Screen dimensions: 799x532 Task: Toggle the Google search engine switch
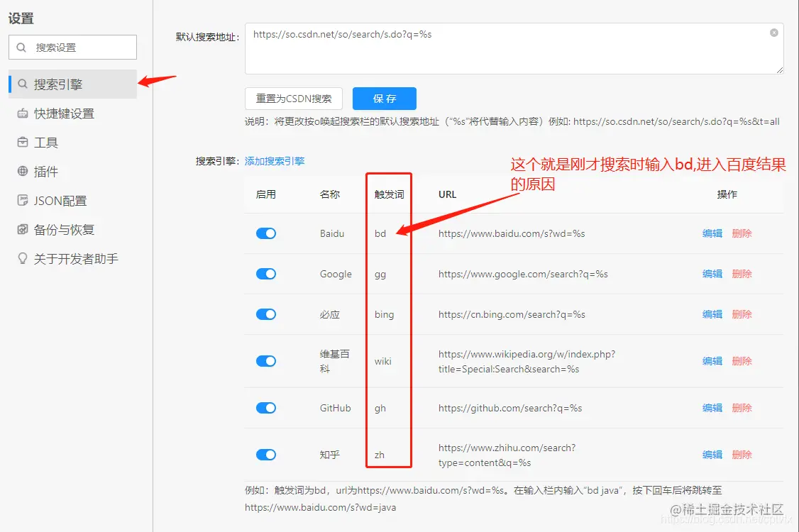(x=266, y=274)
